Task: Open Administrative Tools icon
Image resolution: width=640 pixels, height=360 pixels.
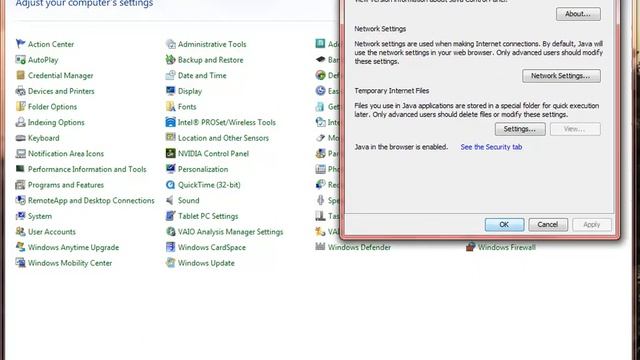Action: pyautogui.click(x=170, y=44)
